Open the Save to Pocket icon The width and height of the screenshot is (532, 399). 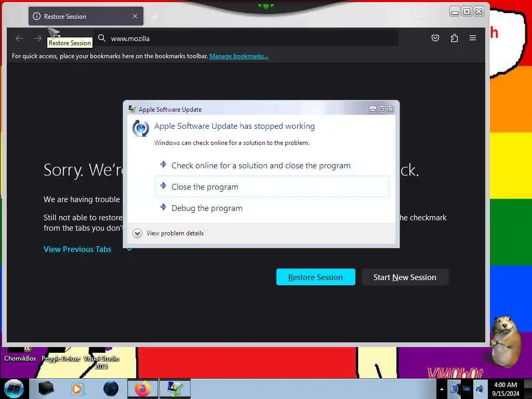point(435,38)
